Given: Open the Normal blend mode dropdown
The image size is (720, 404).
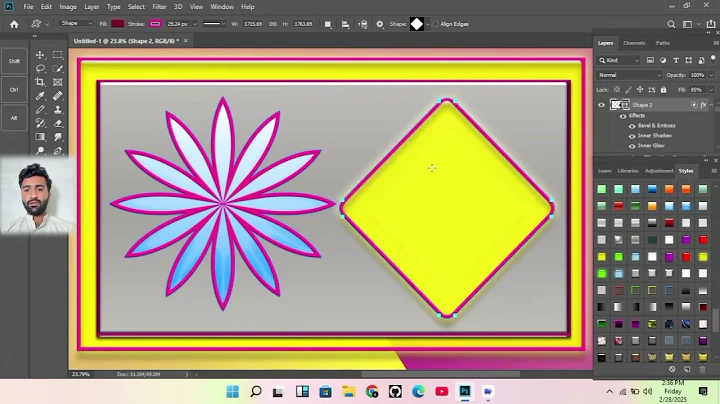Looking at the screenshot, I should (x=630, y=75).
